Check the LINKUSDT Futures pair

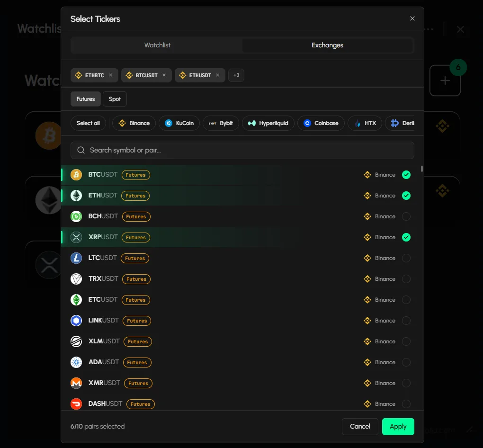[406, 321]
